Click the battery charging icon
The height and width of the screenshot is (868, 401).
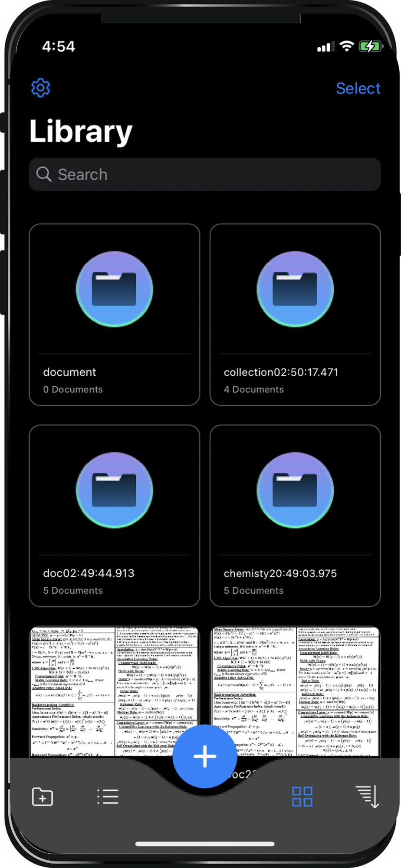coord(370,46)
